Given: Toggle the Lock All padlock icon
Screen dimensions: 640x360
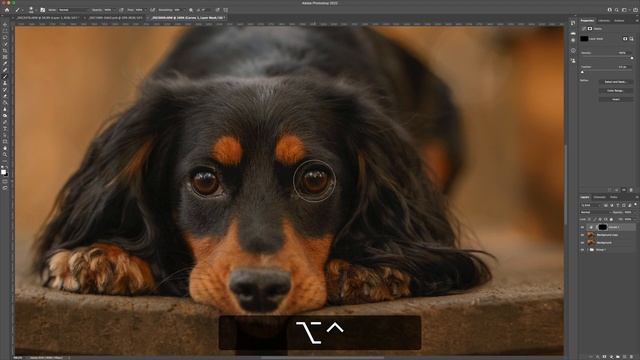Looking at the screenshot, I should pyautogui.click(x=611, y=219).
